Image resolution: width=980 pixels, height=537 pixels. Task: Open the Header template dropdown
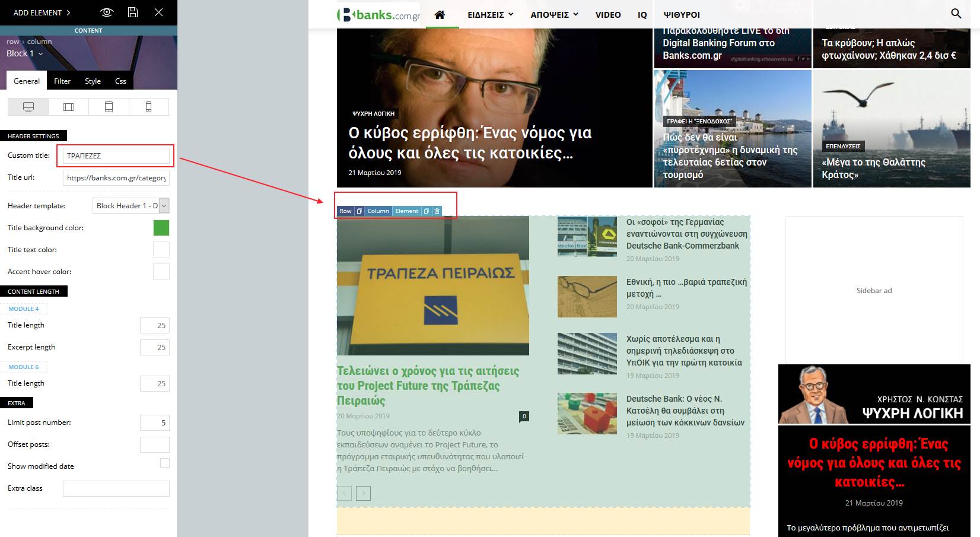[131, 205]
